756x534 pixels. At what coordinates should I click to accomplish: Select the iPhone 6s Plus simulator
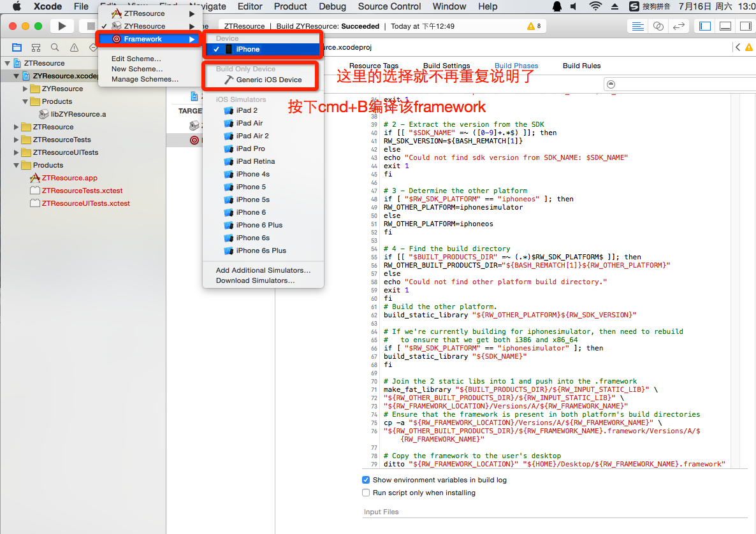(x=263, y=250)
